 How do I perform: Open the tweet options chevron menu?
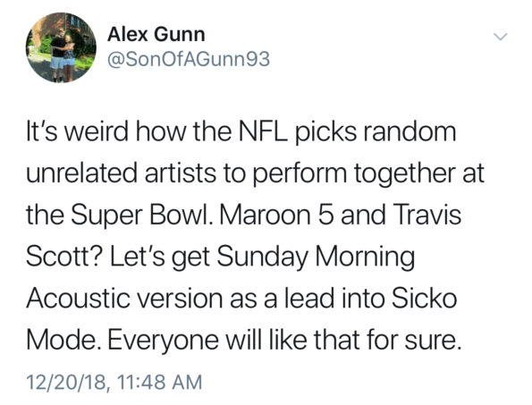click(x=500, y=36)
